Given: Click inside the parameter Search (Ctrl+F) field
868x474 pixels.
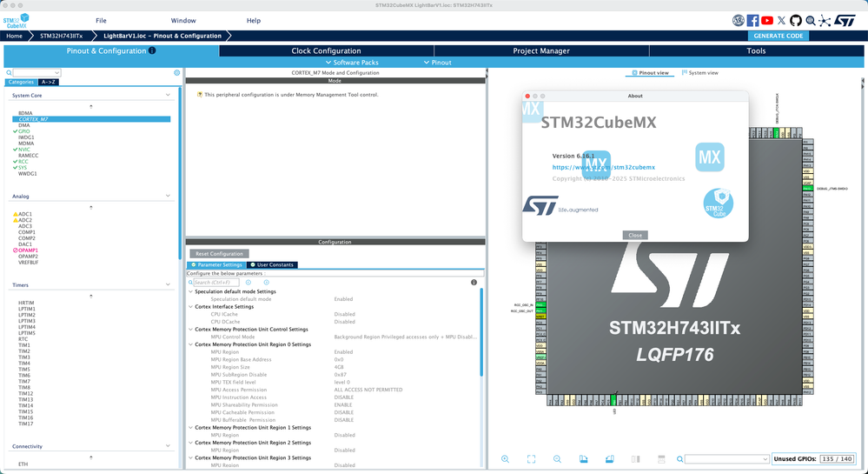Looking at the screenshot, I should [215, 282].
